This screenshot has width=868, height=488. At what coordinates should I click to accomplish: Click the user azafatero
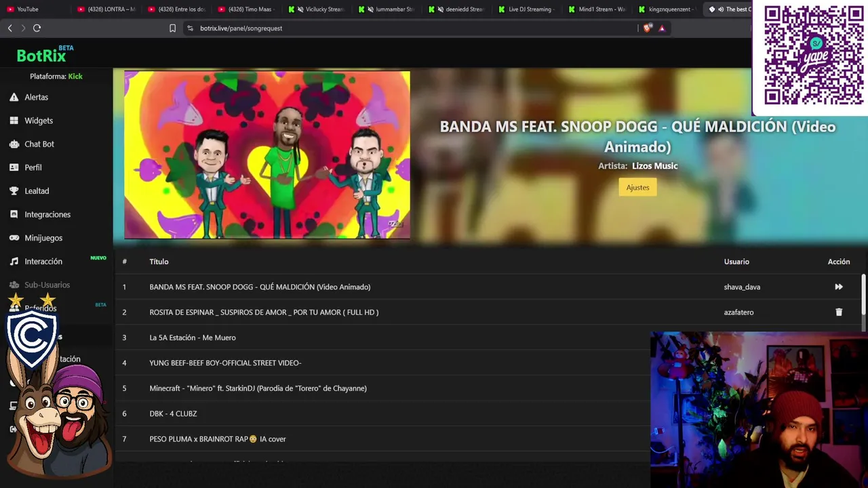738,312
